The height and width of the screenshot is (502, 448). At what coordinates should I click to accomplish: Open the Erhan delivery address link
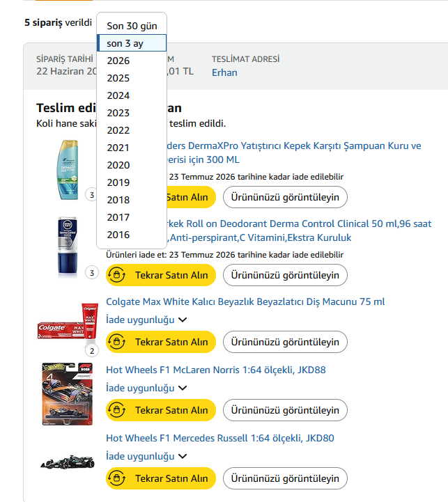[x=224, y=72]
